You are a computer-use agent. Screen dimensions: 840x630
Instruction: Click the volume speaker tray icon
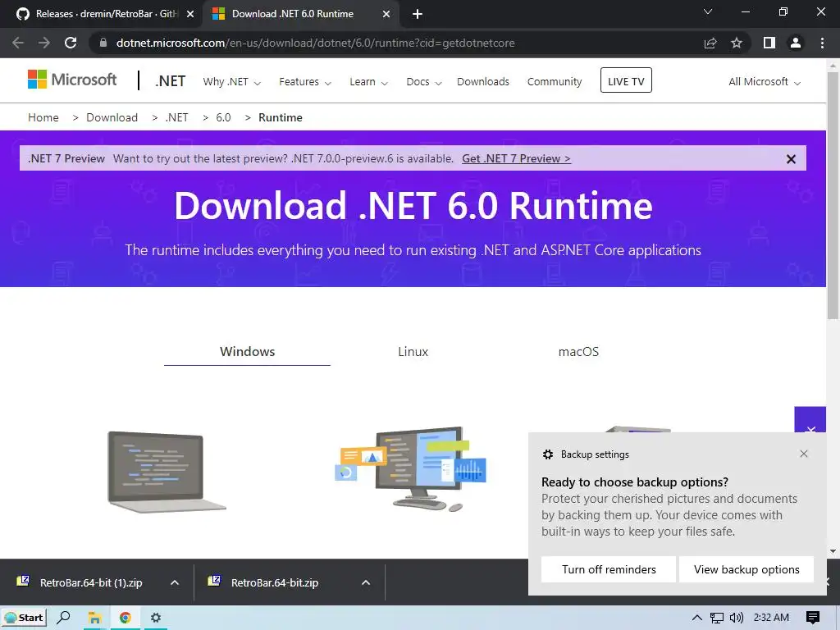point(737,618)
